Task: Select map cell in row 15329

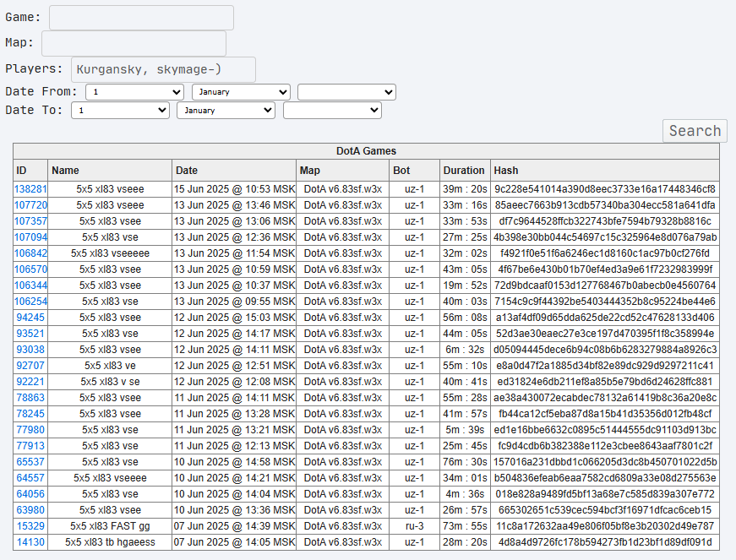Action: (x=343, y=526)
